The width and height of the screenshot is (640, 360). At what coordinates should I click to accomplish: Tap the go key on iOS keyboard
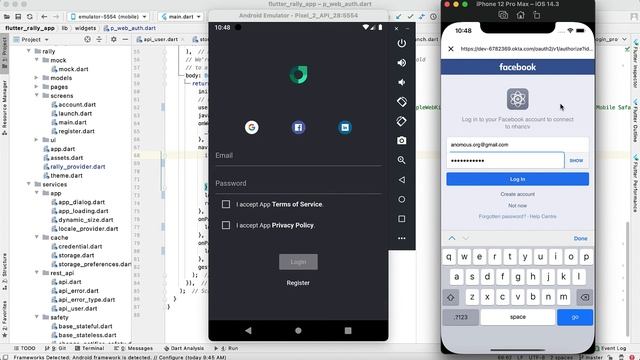575,317
